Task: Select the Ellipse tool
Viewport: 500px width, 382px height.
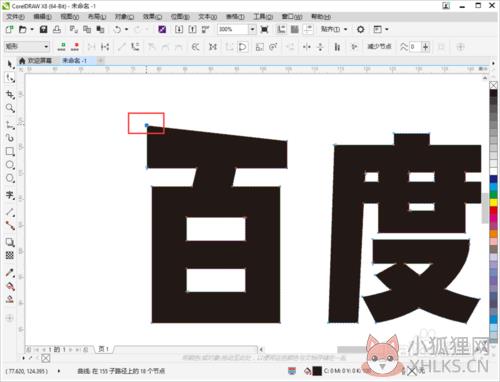Action: pyautogui.click(x=10, y=165)
